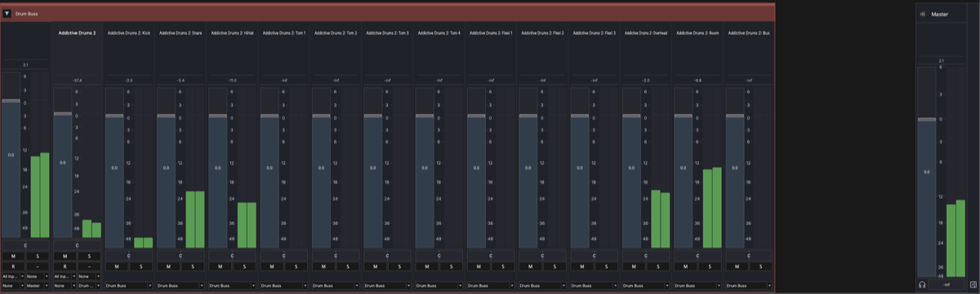Screen dimensions: 980x294
Task: Open Kick channel Drum Buss output dropdown
Action: point(130,285)
